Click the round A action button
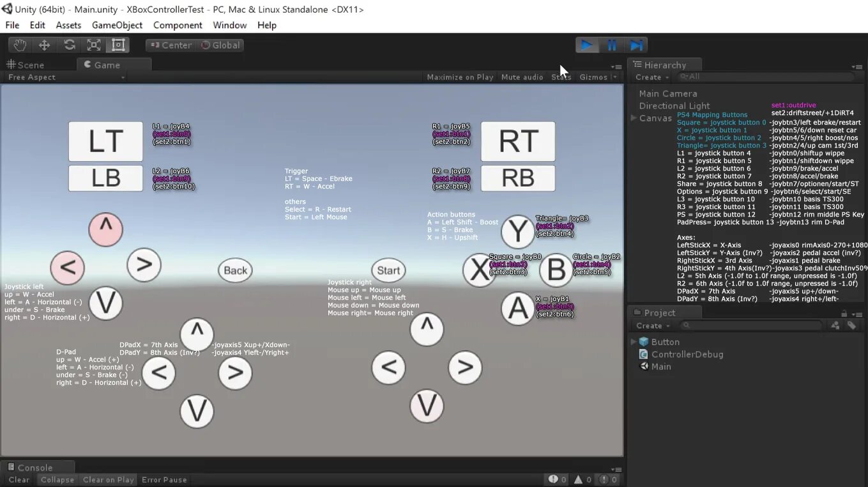The height and width of the screenshot is (487, 868). point(517,309)
